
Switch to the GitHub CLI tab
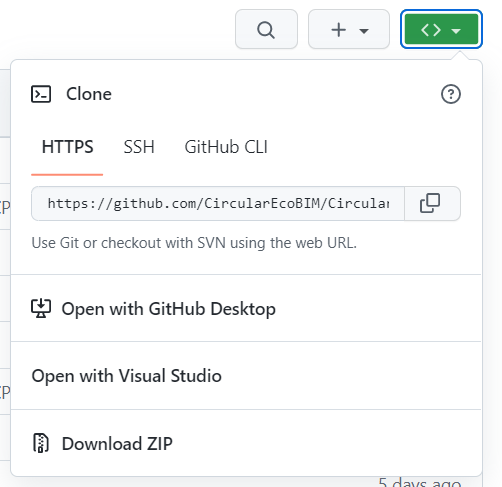click(x=226, y=147)
